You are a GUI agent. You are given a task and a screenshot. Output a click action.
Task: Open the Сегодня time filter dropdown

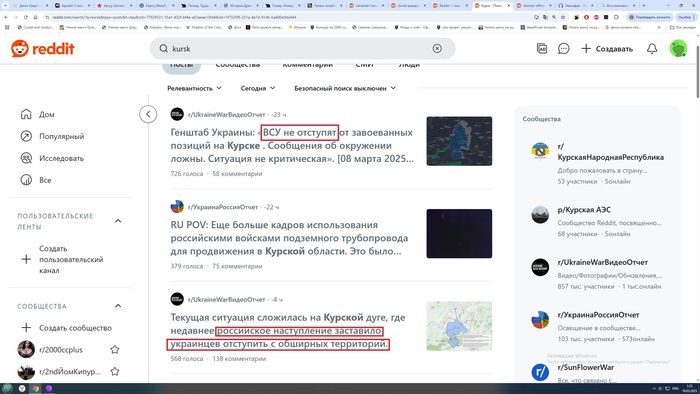258,88
